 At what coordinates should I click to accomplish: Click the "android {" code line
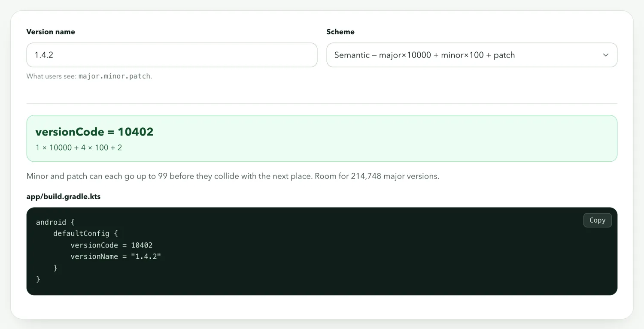point(55,222)
